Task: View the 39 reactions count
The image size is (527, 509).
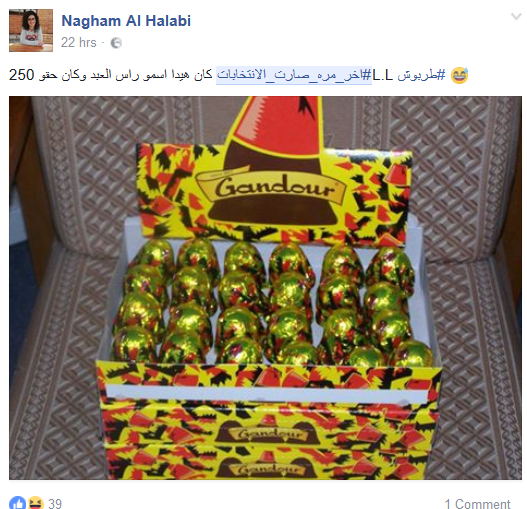Action: click(55, 504)
